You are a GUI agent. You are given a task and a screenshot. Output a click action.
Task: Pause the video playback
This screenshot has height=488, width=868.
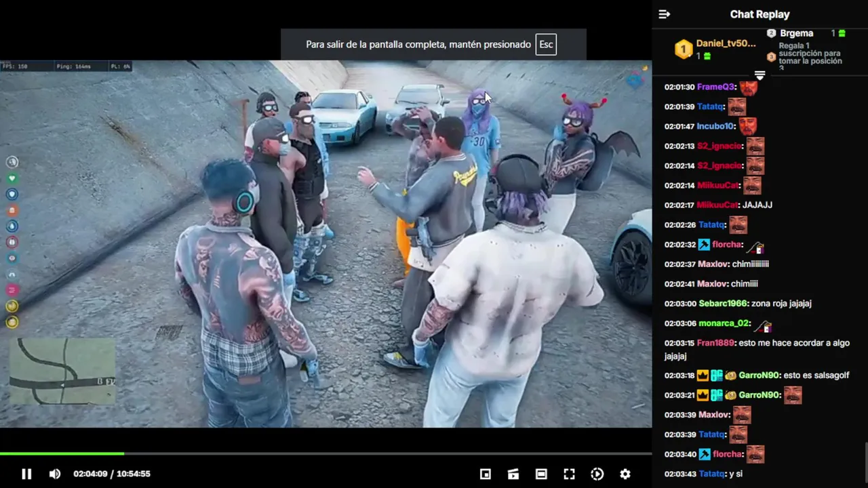point(26,474)
